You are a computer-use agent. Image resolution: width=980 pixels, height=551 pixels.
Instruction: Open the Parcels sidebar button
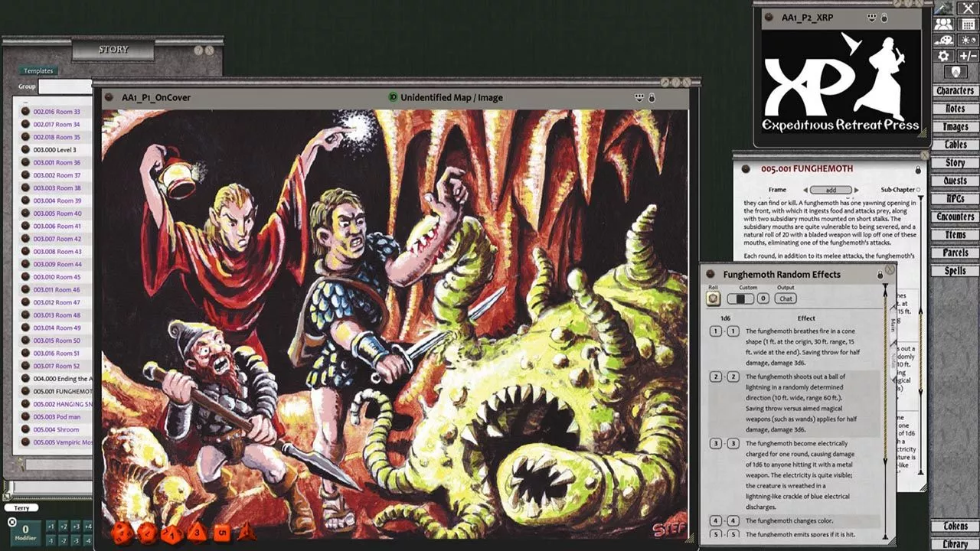(955, 253)
